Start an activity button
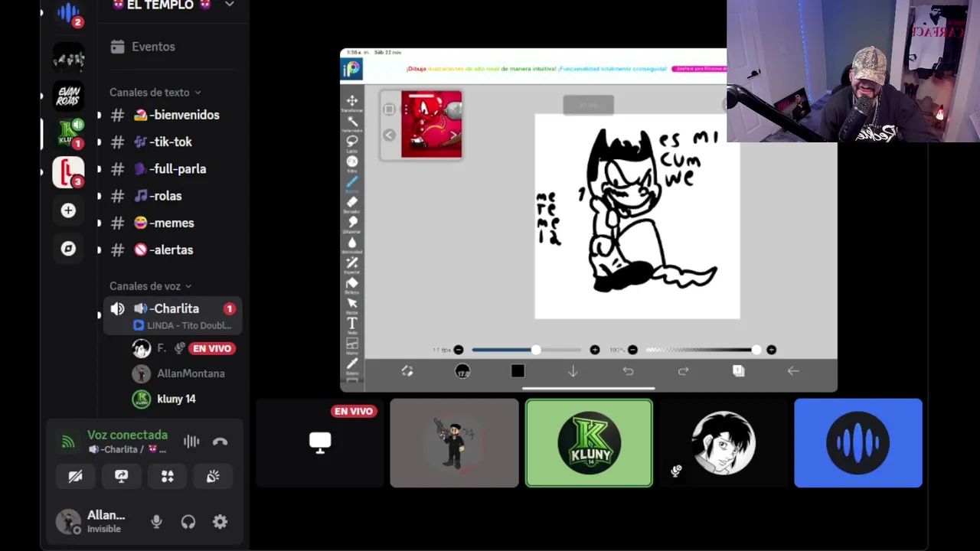Image resolution: width=980 pixels, height=551 pixels. coord(167,477)
